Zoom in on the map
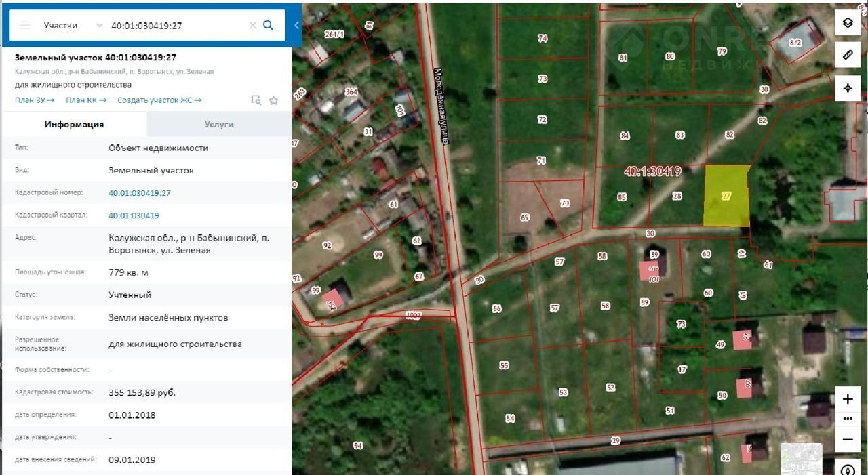The image size is (868, 475). pyautogui.click(x=847, y=399)
